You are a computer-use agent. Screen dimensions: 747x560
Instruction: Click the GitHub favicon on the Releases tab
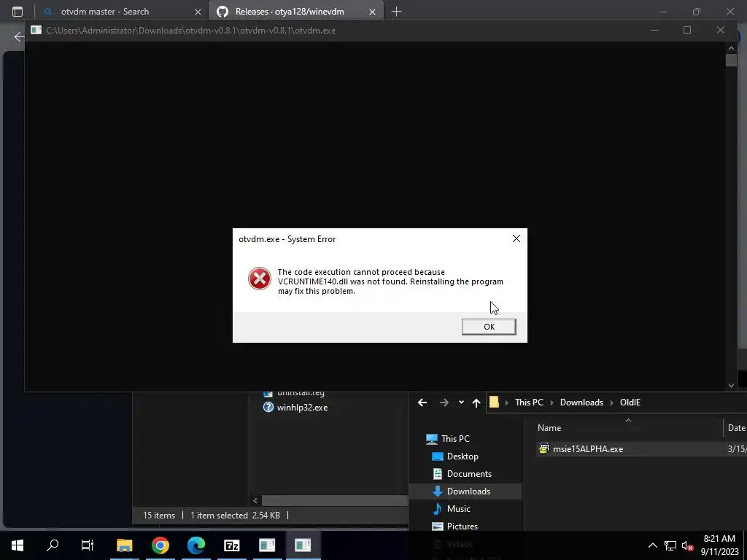pos(222,12)
